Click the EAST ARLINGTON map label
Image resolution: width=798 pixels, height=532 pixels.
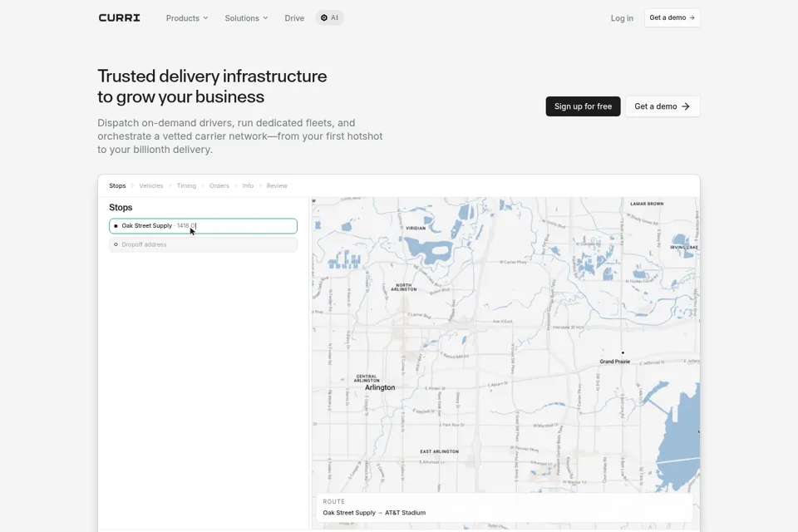[x=439, y=451]
